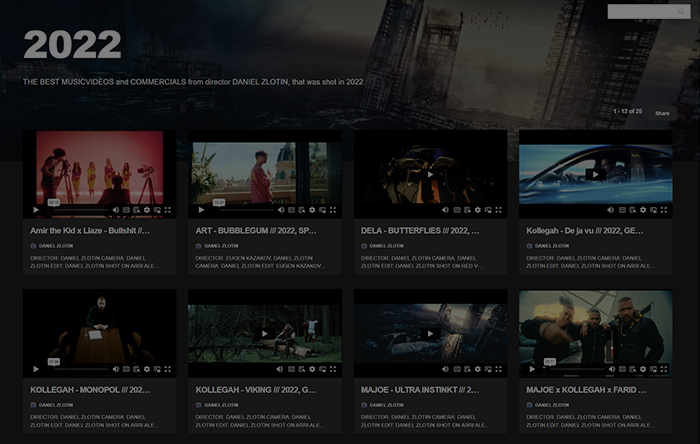Open settings gear on KOLLEGAH - MONOPOL video
Image resolution: width=700 pixels, height=444 pixels.
tap(147, 369)
